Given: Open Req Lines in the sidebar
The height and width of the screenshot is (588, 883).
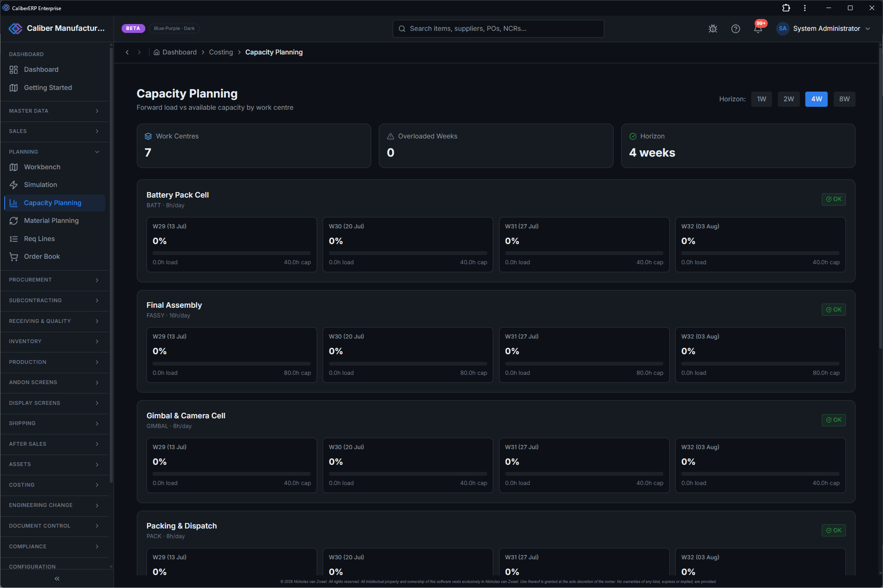Looking at the screenshot, I should point(54,239).
